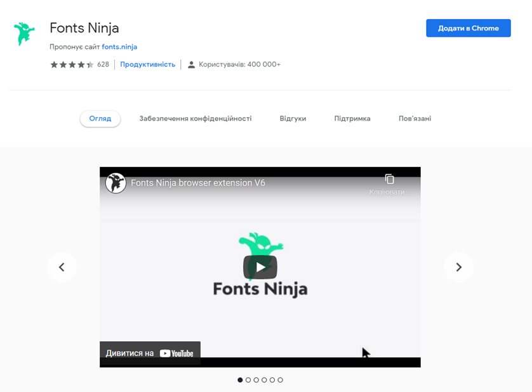Open the Забезпечення конфіденційності tab
The image size is (532, 392).
[x=196, y=119]
